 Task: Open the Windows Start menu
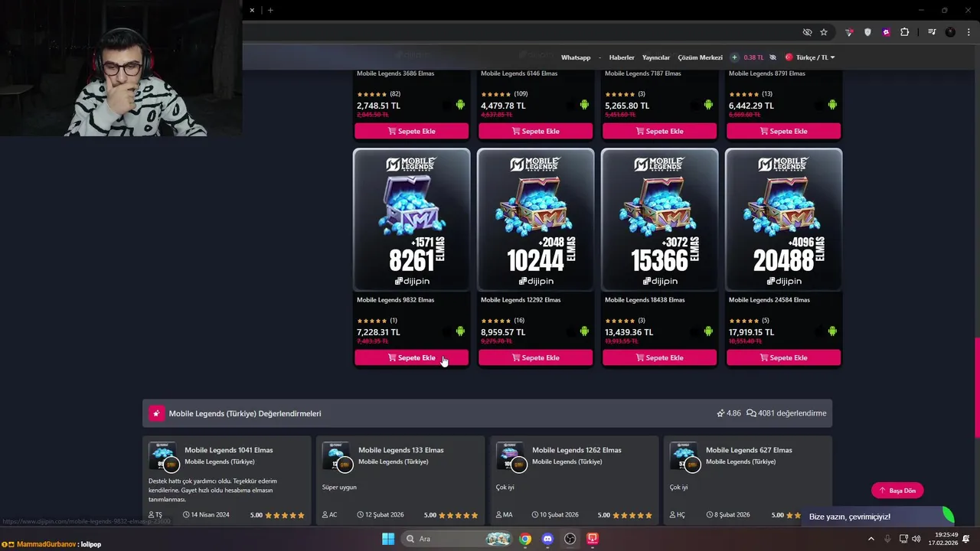[388, 539]
